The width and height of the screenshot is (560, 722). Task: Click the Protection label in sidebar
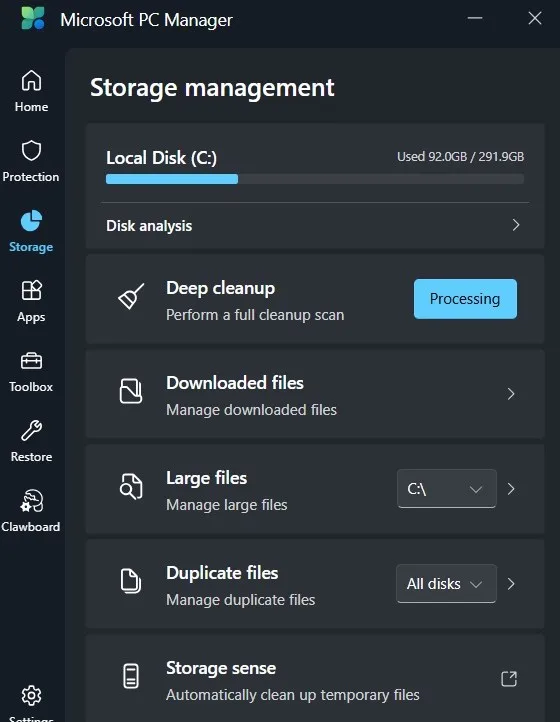coord(31,177)
